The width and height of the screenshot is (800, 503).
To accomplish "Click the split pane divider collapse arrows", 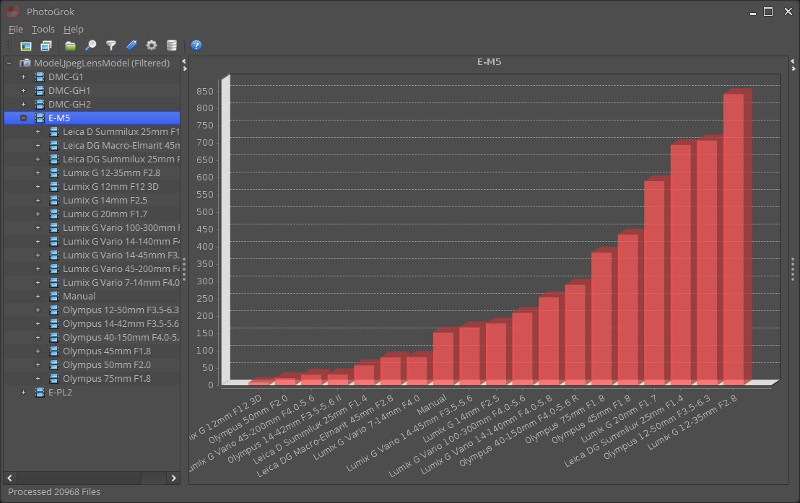I will pos(184,66).
